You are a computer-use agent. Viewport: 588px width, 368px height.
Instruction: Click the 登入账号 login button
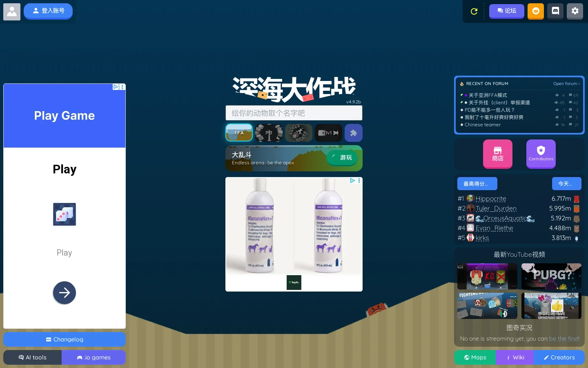pos(48,11)
